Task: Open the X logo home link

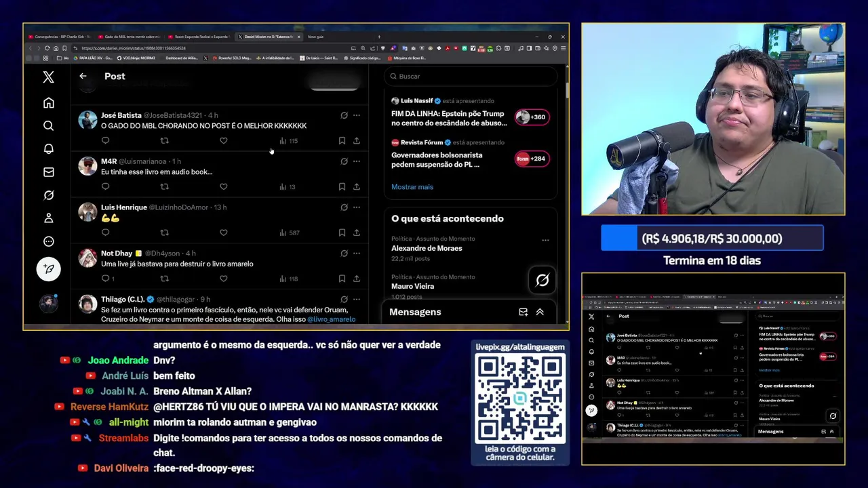Action: point(48,77)
